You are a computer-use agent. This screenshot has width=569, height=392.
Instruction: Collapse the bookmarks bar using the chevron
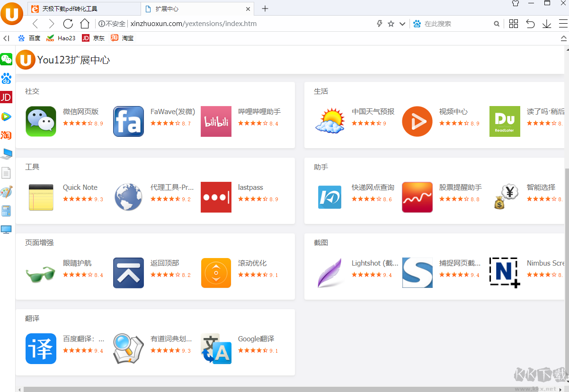pos(563,38)
